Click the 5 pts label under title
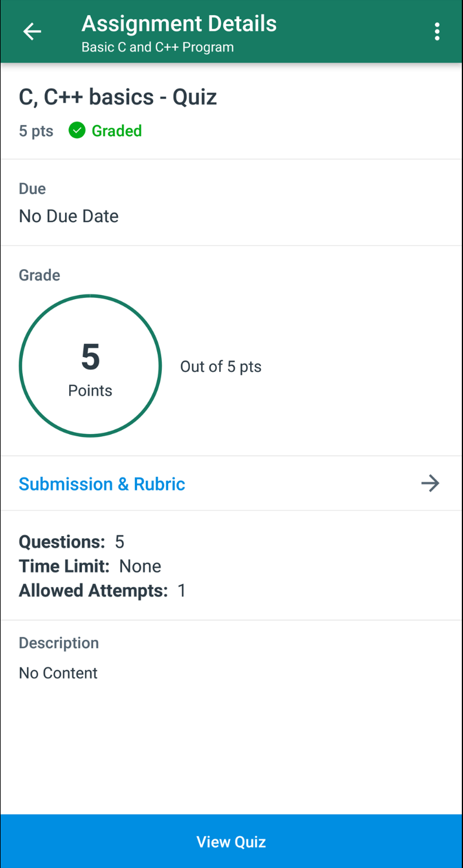 36,131
